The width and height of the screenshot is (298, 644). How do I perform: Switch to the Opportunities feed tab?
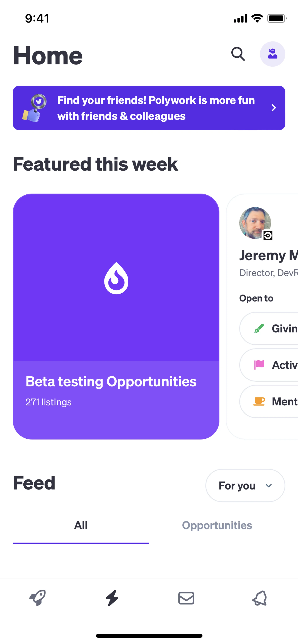[217, 525]
